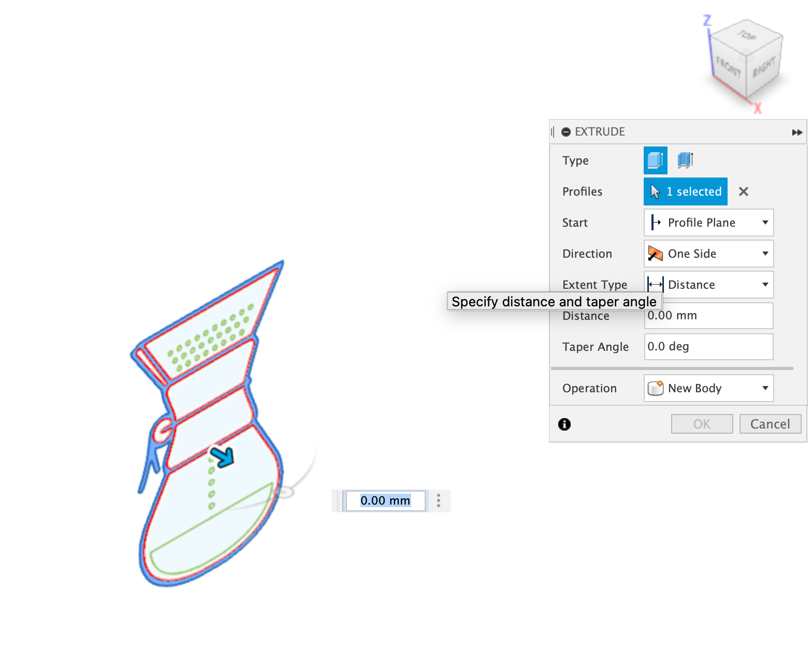Screen dimensions: 812x650
Task: Select the solid Extrude type icon
Action: pyautogui.click(x=655, y=160)
